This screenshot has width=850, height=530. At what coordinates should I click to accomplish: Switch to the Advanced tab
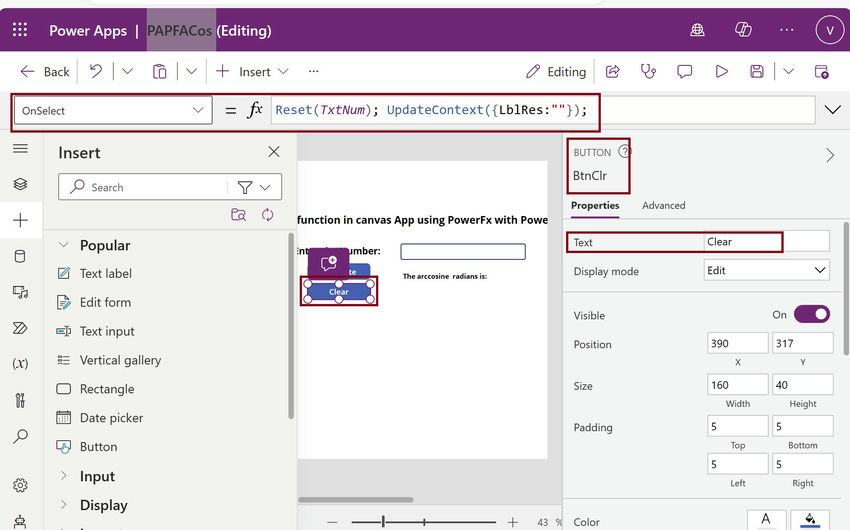point(664,205)
